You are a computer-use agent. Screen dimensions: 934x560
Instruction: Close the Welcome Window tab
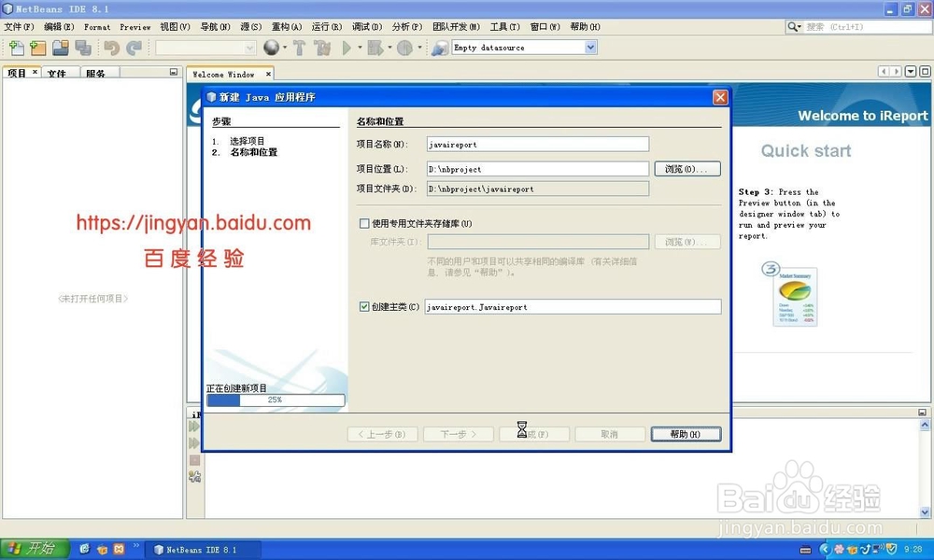[x=268, y=74]
